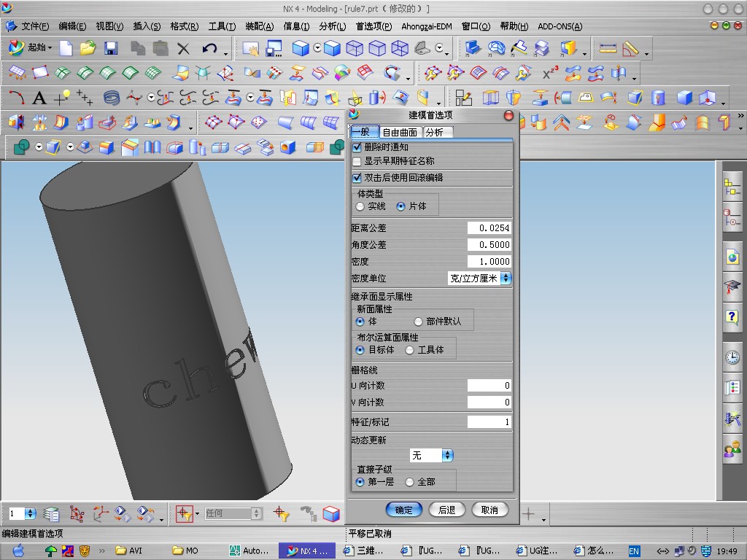Click the 角度公差 value field

pos(489,245)
